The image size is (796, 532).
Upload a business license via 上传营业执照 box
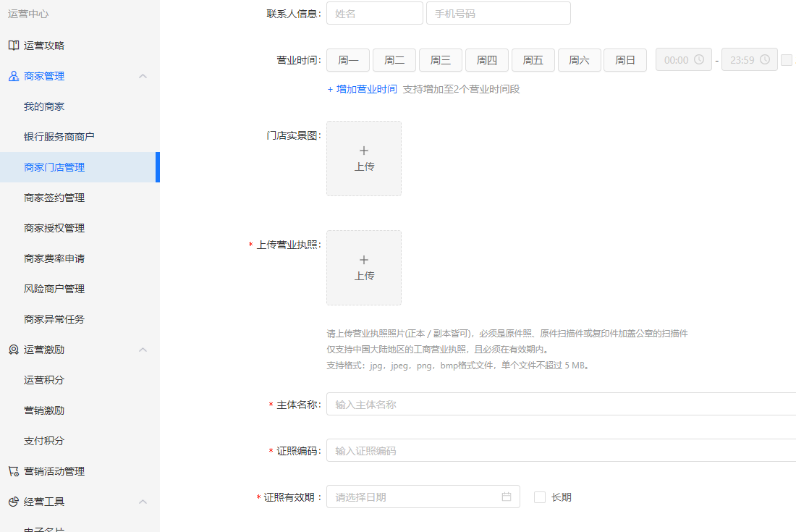pos(364,268)
